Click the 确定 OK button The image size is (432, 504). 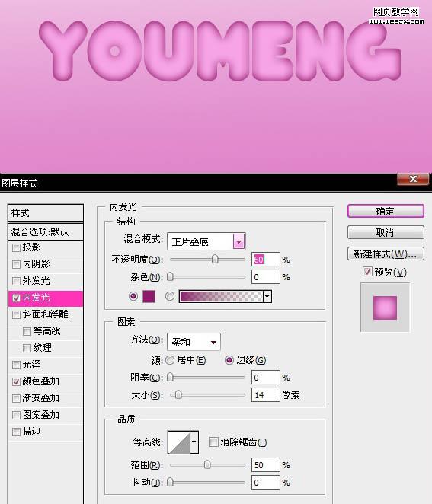pos(386,211)
